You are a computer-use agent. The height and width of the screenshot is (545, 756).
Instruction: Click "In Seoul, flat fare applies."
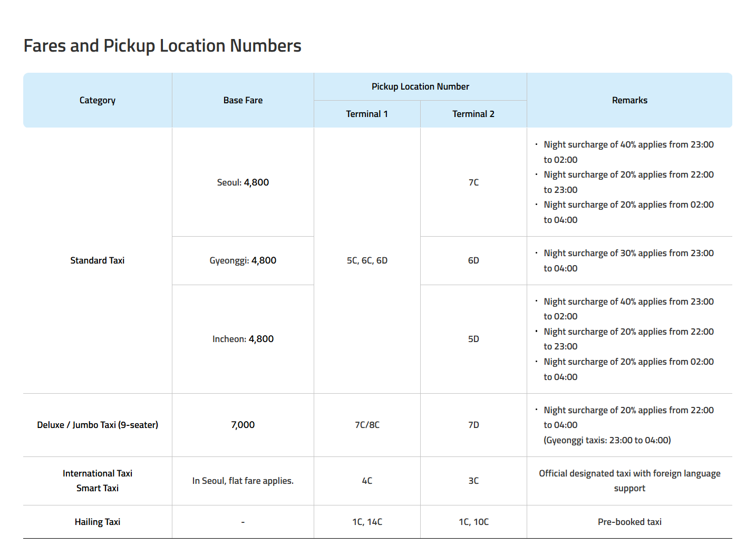[x=243, y=481]
